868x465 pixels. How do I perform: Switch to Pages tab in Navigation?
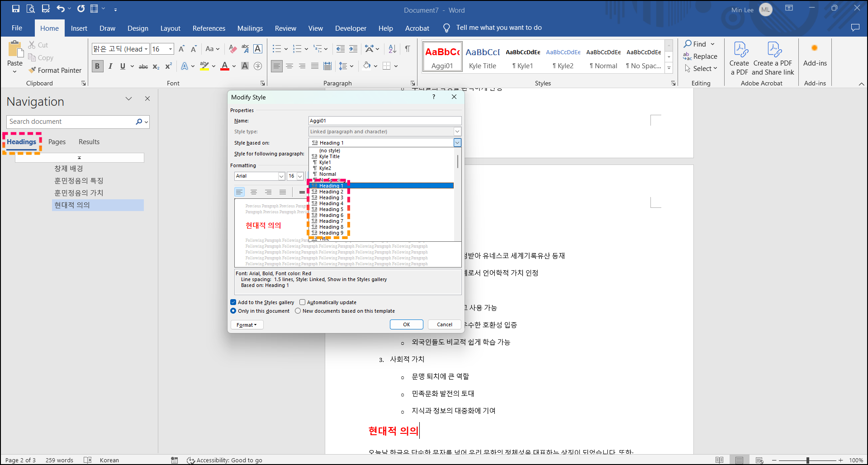tap(57, 142)
